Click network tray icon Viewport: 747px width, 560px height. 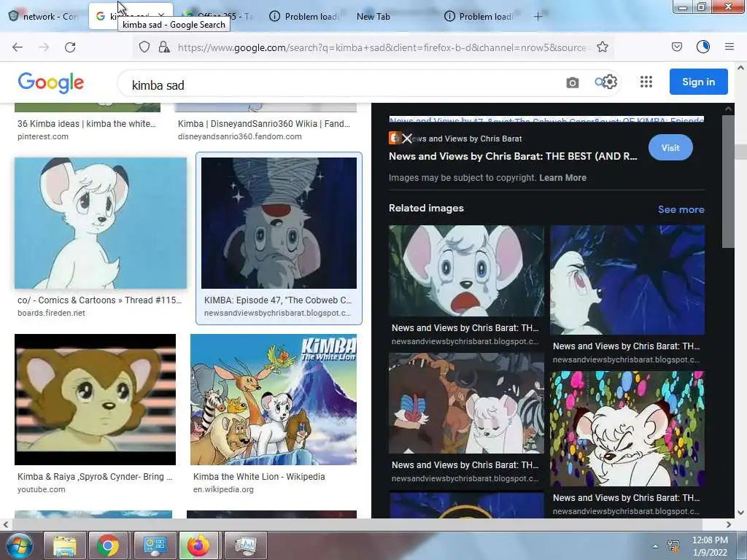673,546
